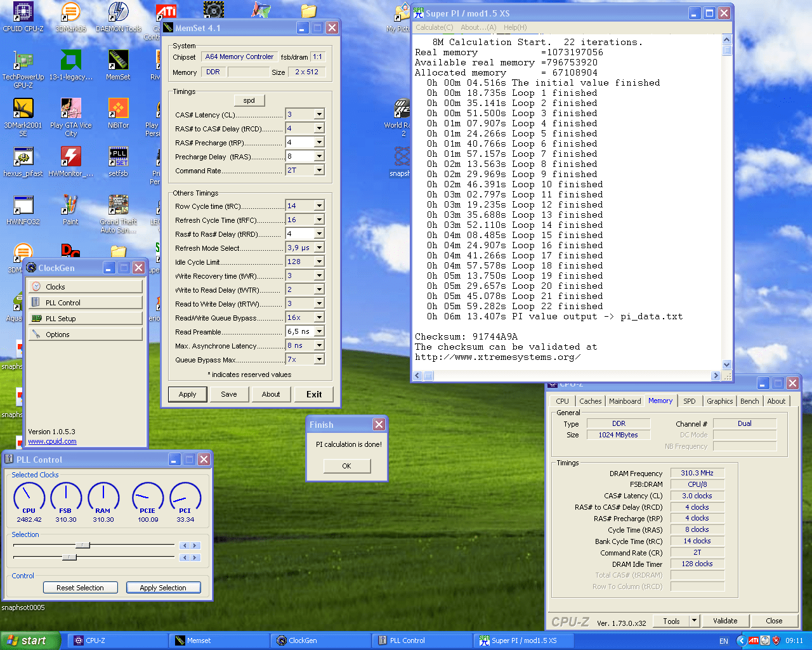Launch MemSet desktop shortcut
Screen dimensions: 812x650
coord(118,65)
